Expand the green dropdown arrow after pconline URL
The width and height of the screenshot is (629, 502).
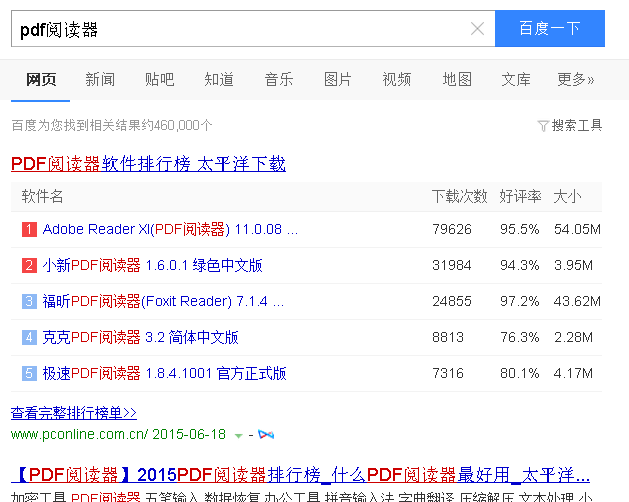239,435
